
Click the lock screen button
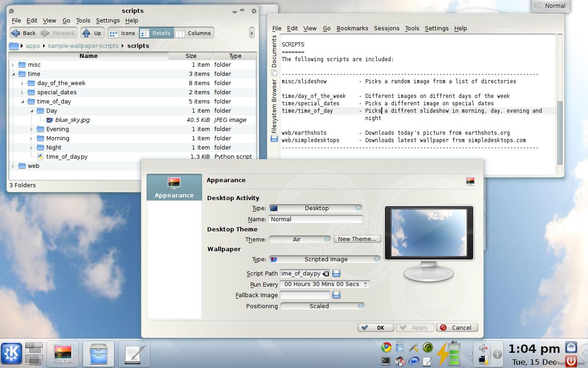tap(571, 347)
